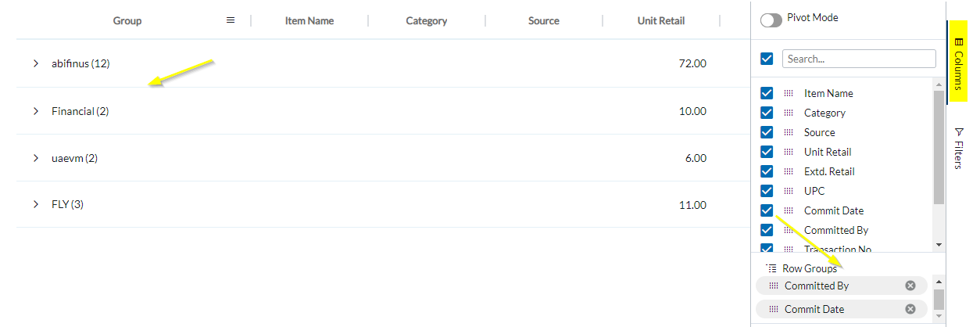The image size is (980, 327).
Task: Uncheck the Committed By column checkbox
Action: (x=767, y=230)
